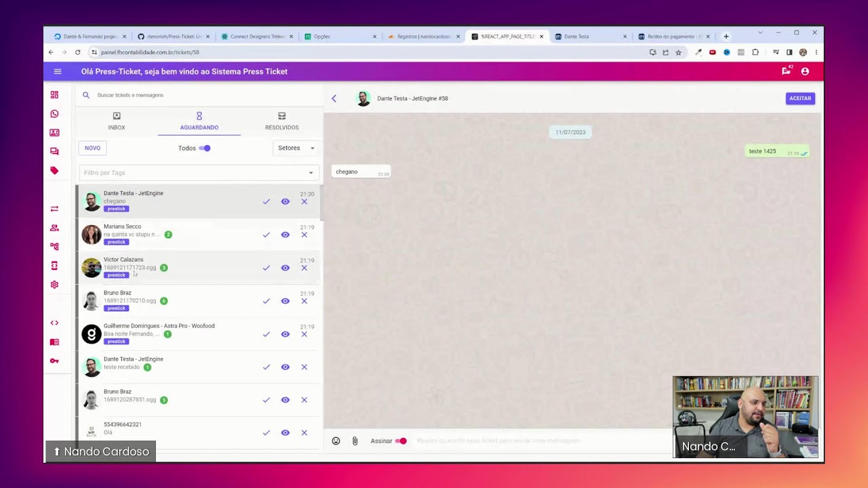868x488 pixels.
Task: Open the key token icon in the sidebar
Action: (x=54, y=361)
